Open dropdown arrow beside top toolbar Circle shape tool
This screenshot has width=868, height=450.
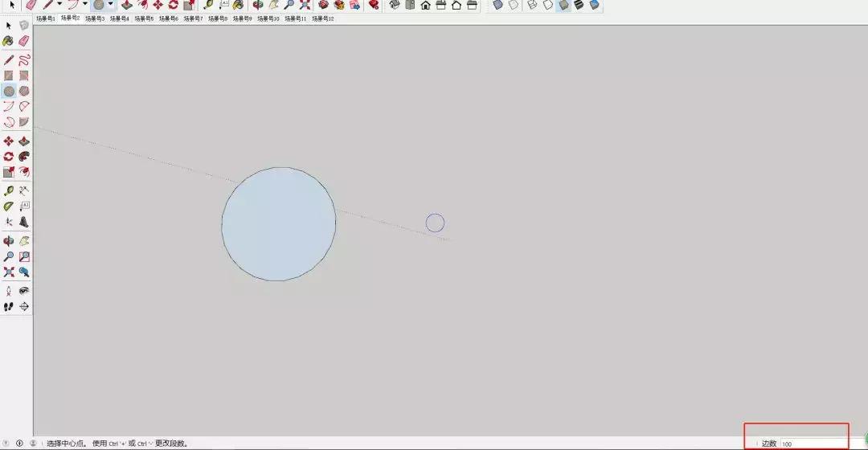click(x=110, y=5)
